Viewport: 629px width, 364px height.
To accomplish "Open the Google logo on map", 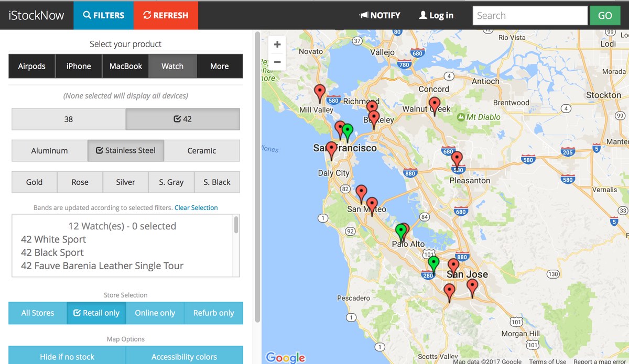I will point(285,357).
